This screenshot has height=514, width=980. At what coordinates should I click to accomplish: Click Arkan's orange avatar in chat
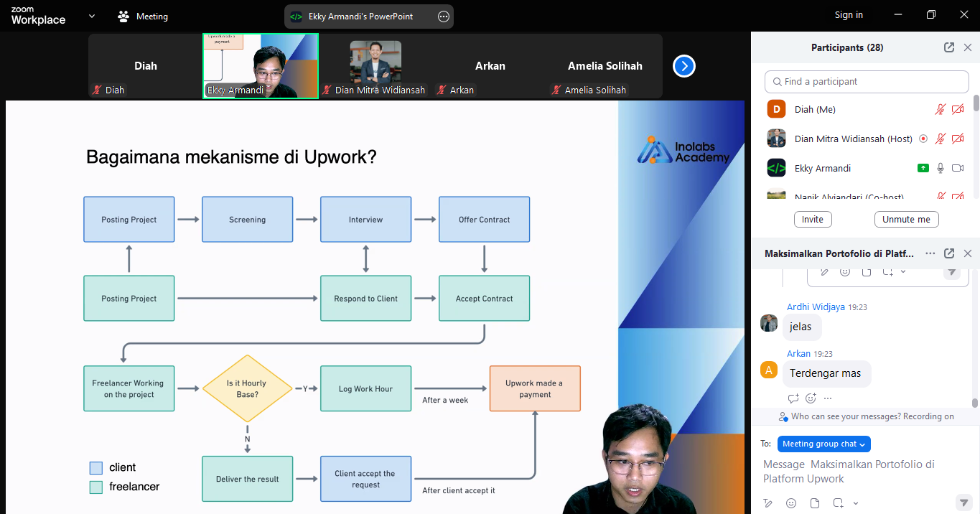(769, 370)
